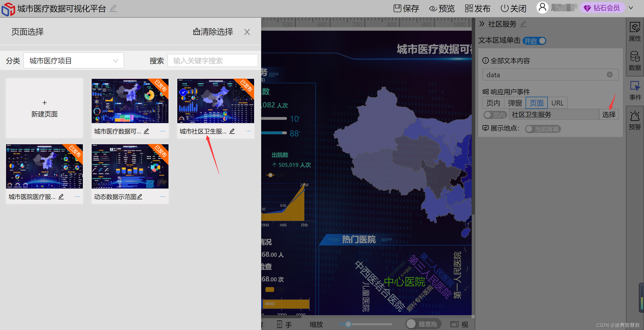The height and width of the screenshot is (330, 644).
Task: Click the 发布 publish icon
Action: coord(469,9)
